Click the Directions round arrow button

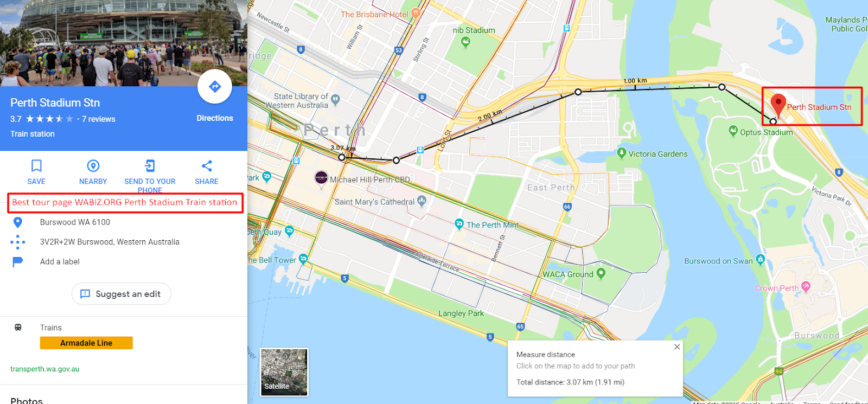point(215,86)
